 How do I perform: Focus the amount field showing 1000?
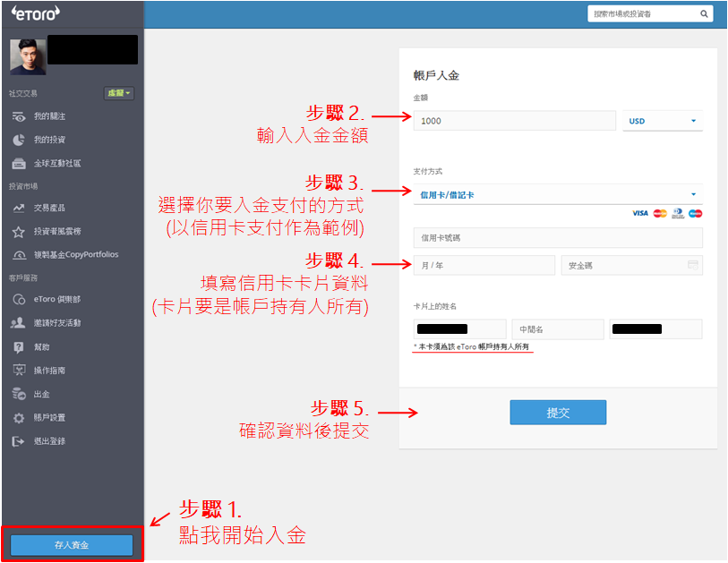(x=514, y=121)
